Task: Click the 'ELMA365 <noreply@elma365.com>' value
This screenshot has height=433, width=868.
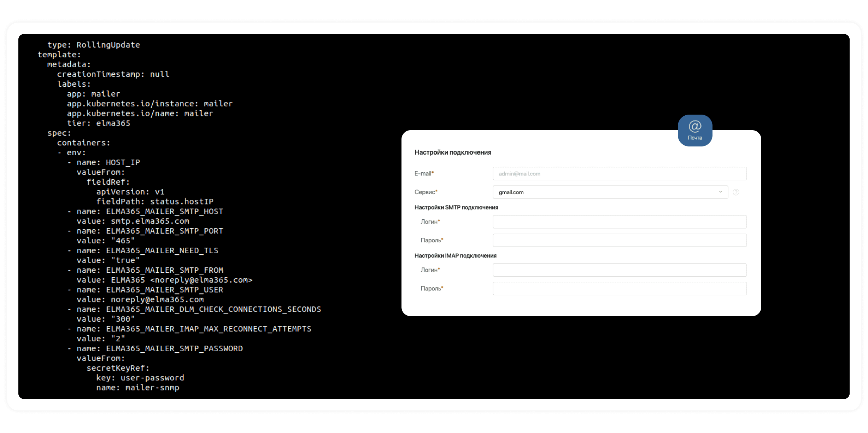Action: (x=182, y=280)
